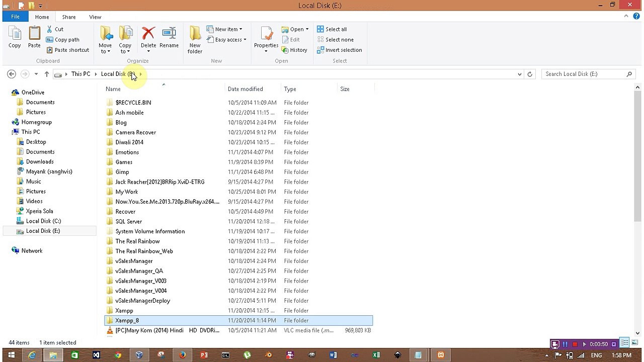Sort by the Date modified column
644x362 pixels.
pos(246,89)
